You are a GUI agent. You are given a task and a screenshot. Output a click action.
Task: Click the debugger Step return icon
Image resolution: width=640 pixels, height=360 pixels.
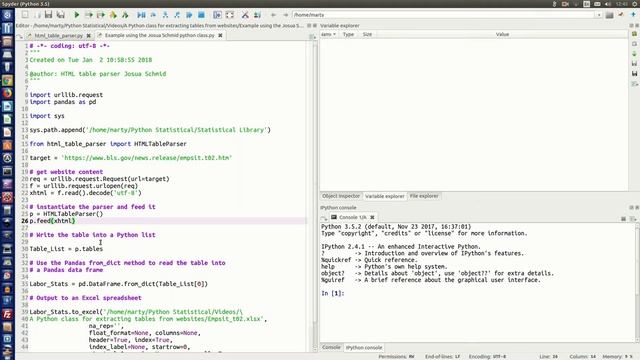[177, 15]
